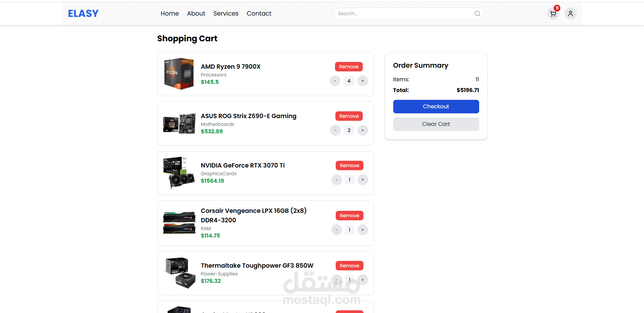
Task: Remove AMD Ryzen 9 7900X from cart
Action: (349, 67)
